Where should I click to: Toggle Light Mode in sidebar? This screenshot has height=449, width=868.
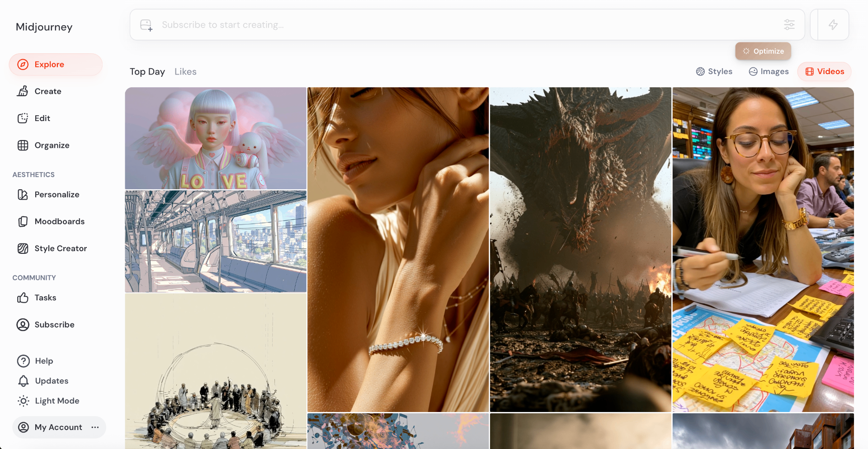click(48, 401)
